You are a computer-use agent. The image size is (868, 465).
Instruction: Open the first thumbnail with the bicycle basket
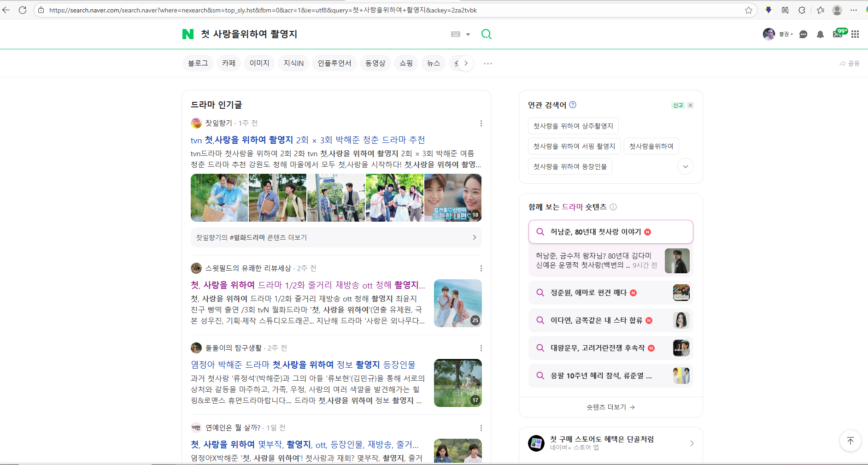[219, 198]
